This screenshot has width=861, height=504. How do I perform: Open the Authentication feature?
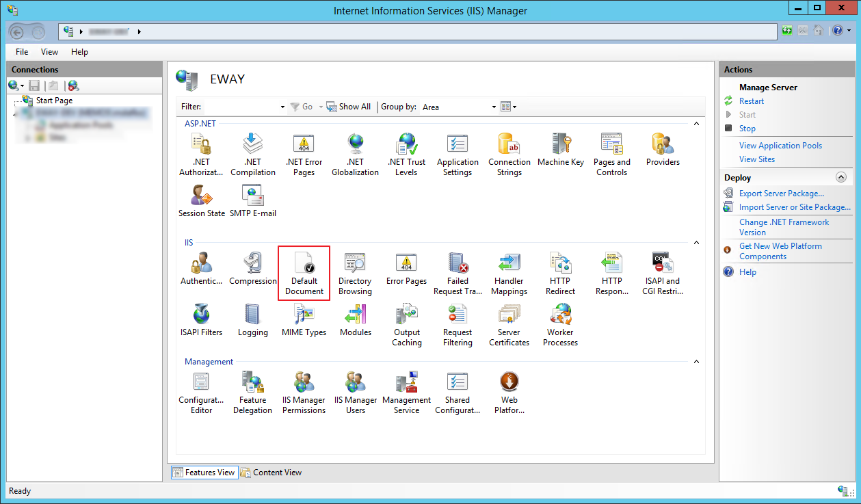coord(201,269)
